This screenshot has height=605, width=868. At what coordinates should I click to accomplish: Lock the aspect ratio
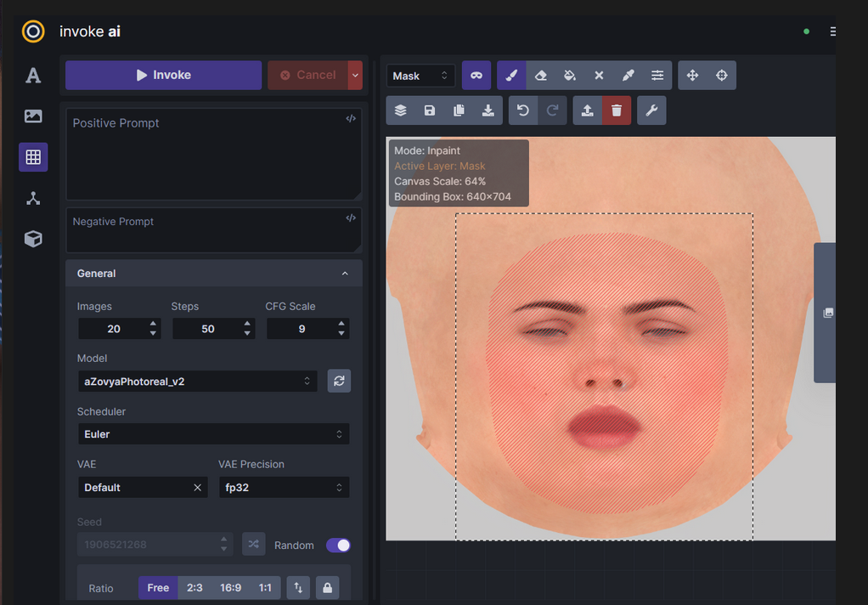327,588
